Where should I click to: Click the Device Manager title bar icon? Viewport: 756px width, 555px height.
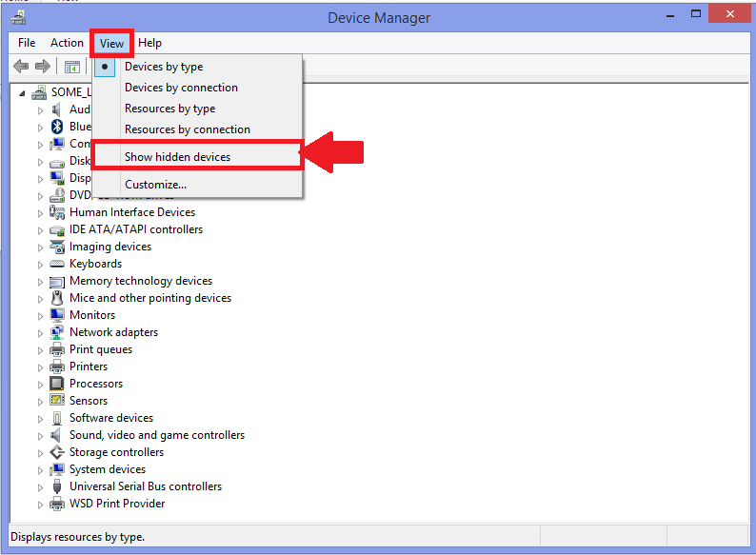click(18, 17)
